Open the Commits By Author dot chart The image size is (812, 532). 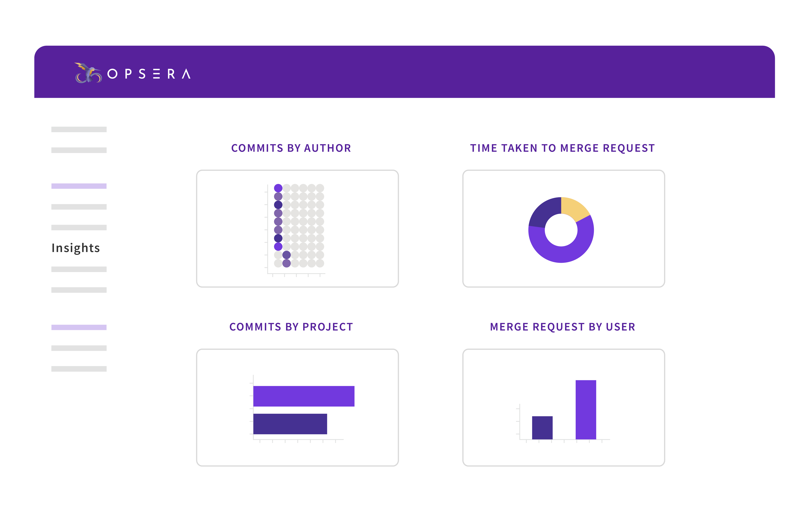pyautogui.click(x=297, y=229)
